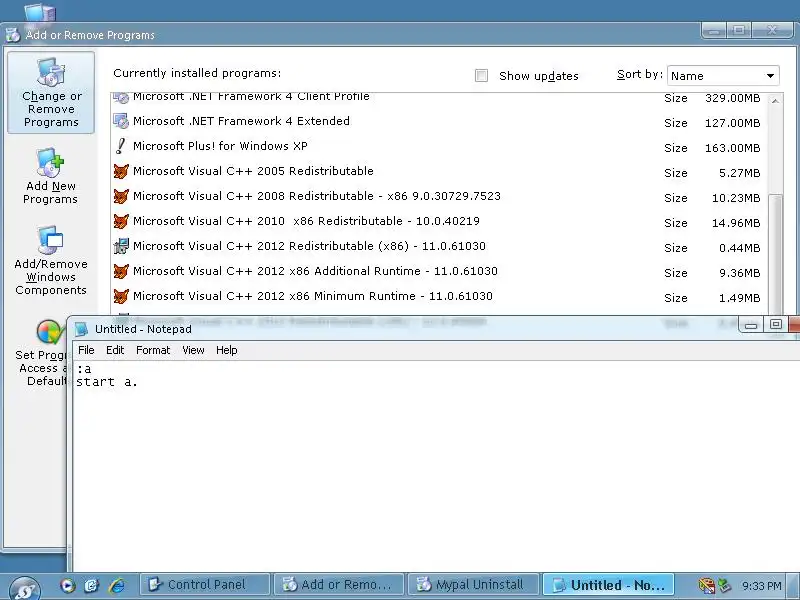Click the safely remove hardware tray icon
The image size is (800, 600).
click(724, 585)
